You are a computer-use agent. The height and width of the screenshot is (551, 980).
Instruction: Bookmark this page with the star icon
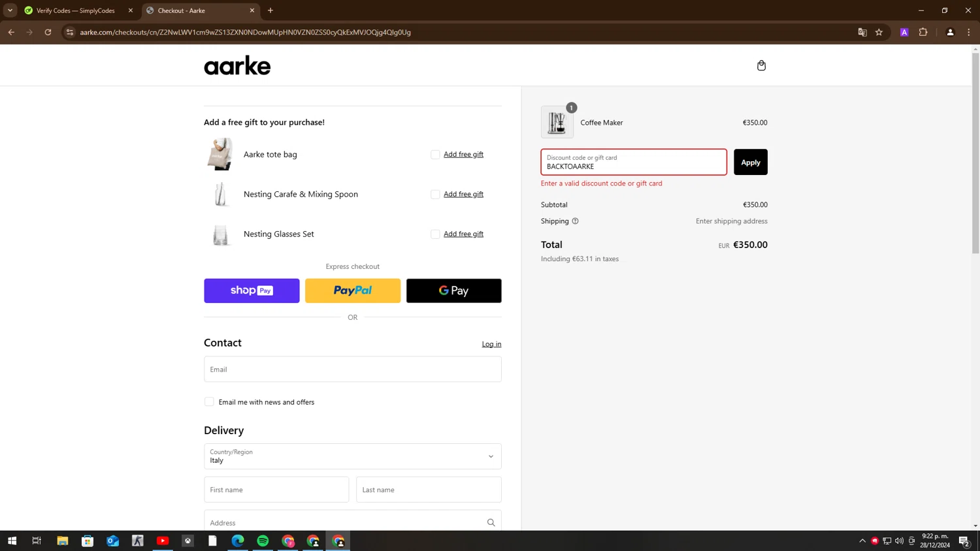(x=879, y=32)
